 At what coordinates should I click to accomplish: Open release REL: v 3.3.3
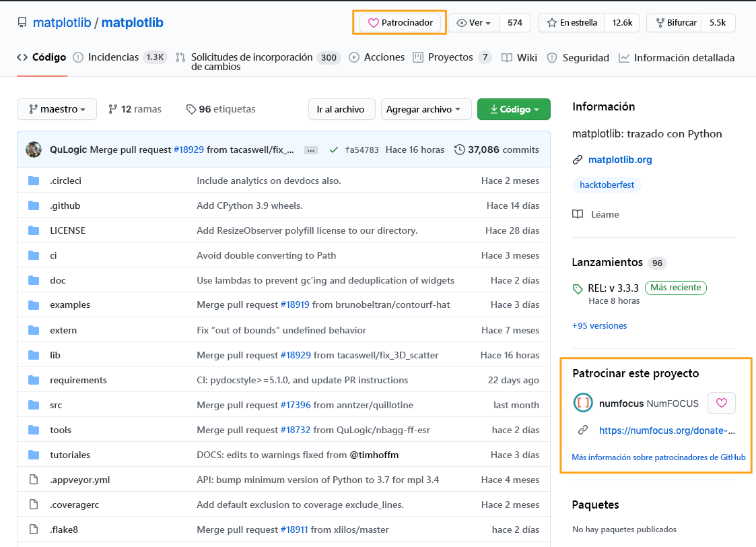[613, 288]
